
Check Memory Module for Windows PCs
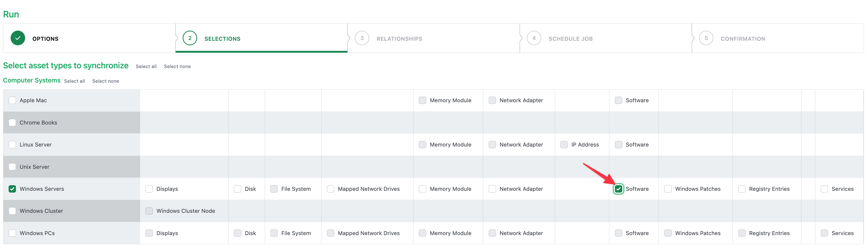pos(423,233)
